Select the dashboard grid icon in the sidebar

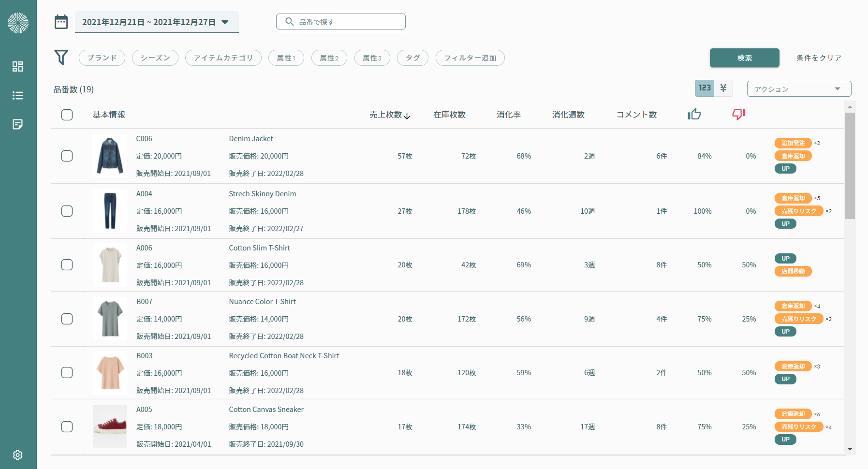click(18, 67)
